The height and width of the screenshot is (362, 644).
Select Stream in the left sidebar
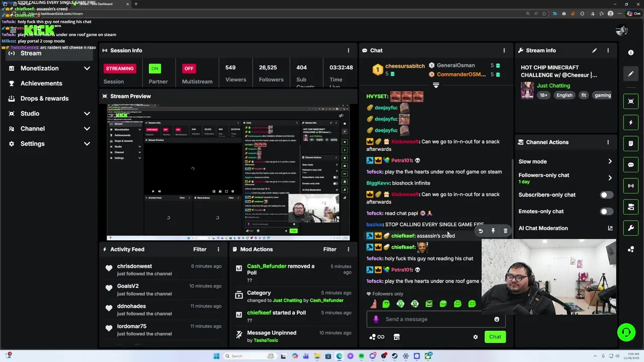point(49,53)
